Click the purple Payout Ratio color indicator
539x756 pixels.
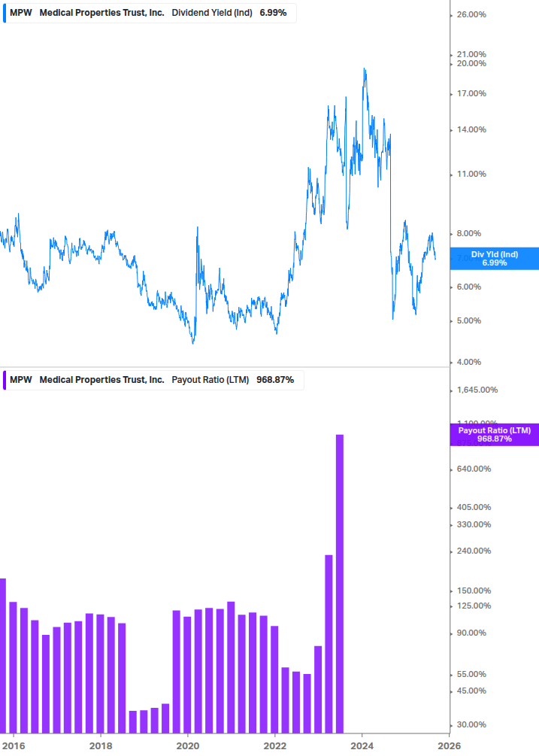tap(5, 380)
